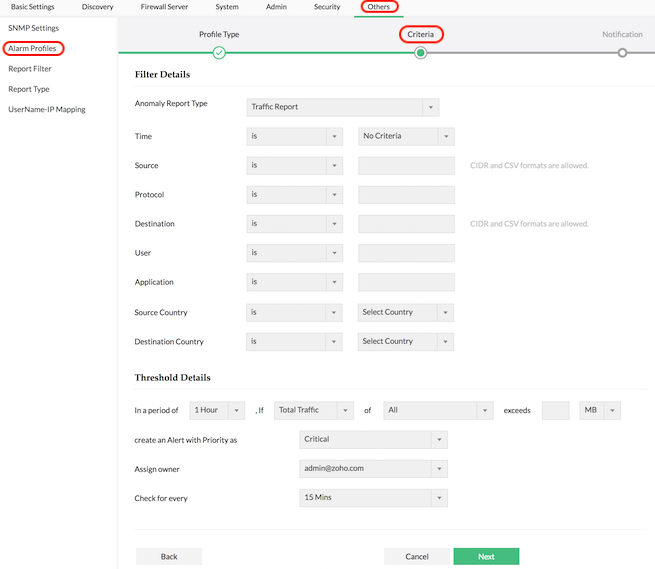Screen dimensions: 655x569
Task: Select Report Filter in the sidebar
Action: click(30, 69)
